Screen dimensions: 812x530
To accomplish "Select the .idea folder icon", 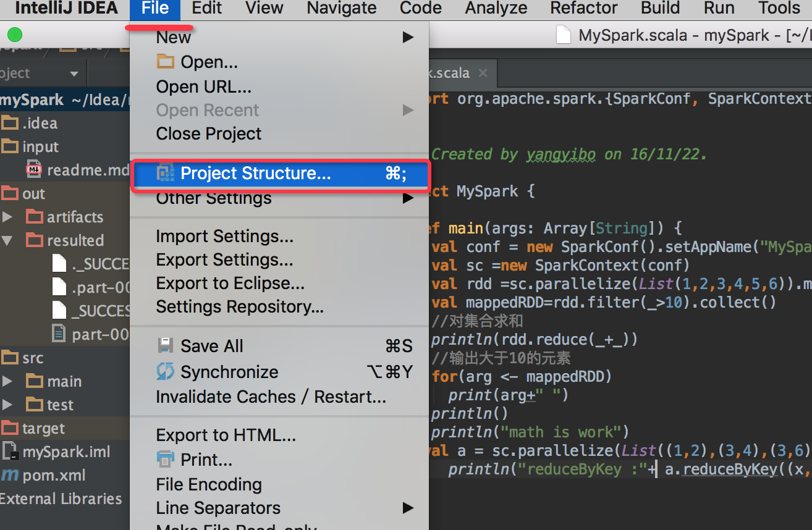I will 9,123.
